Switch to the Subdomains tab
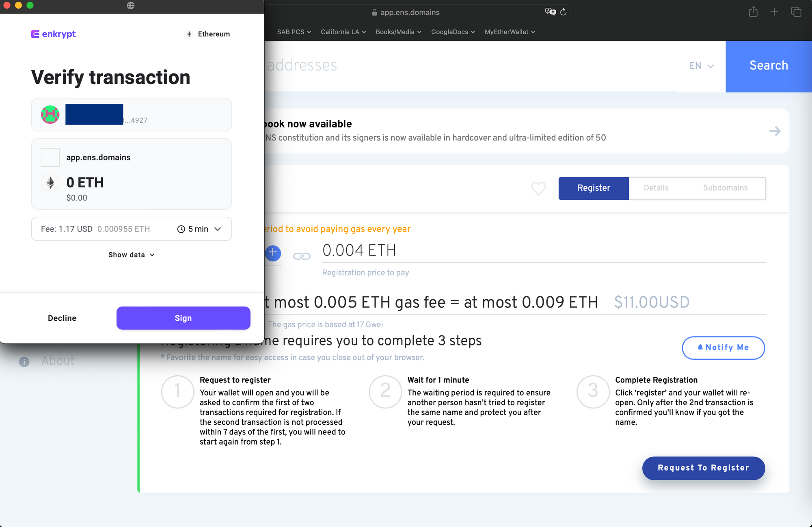Image resolution: width=812 pixels, height=527 pixels. [725, 188]
